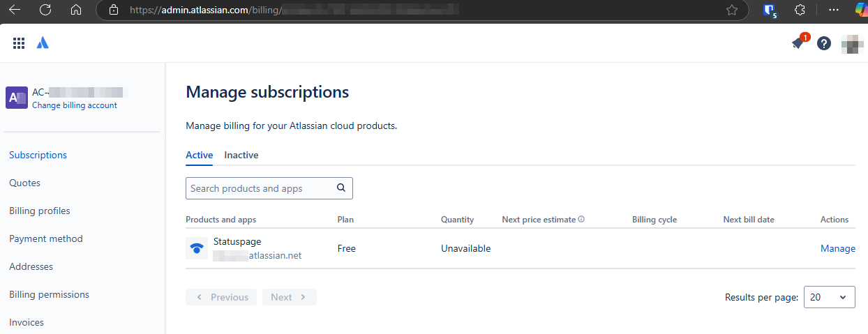Click the Atlassian logo

click(x=43, y=43)
